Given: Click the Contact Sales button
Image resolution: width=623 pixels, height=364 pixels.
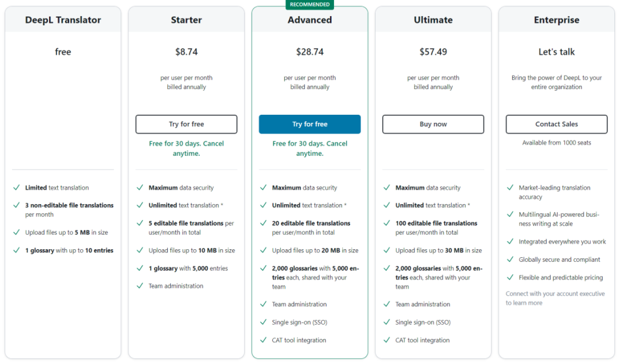Looking at the screenshot, I should click(x=557, y=124).
